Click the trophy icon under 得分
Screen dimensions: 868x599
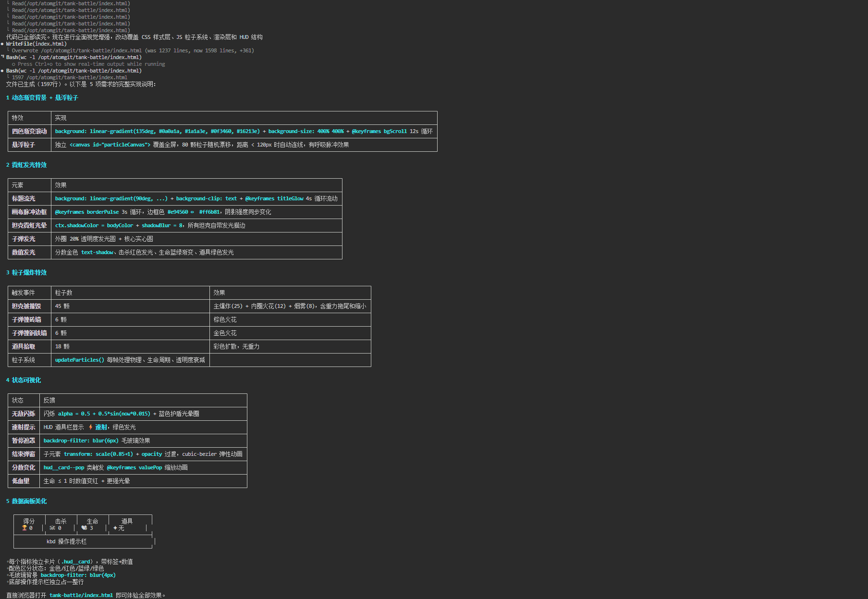coord(24,528)
